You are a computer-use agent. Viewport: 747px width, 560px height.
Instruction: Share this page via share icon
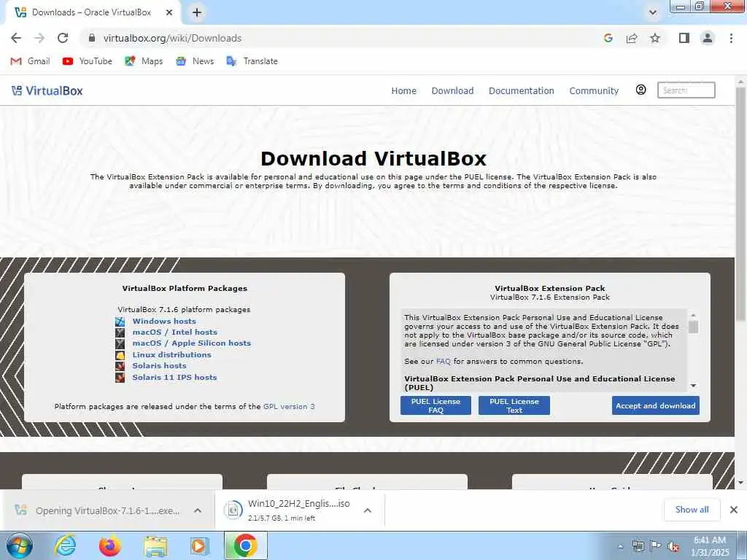[632, 38]
